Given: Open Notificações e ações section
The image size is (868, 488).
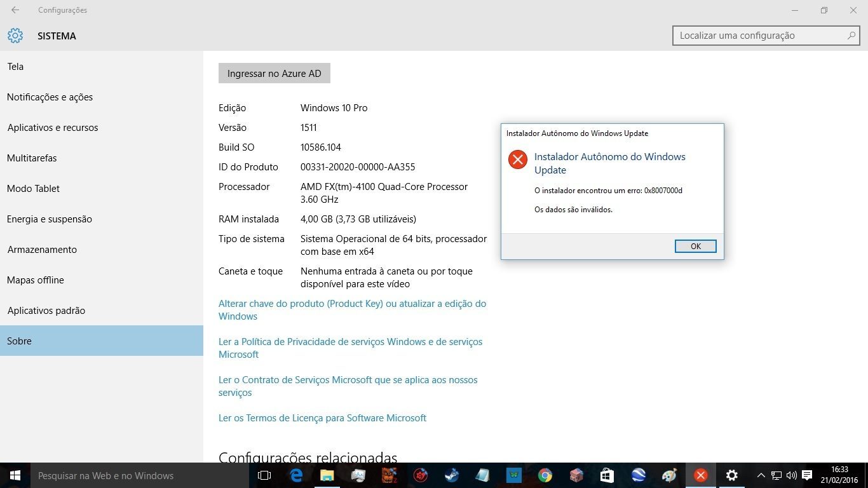Looking at the screenshot, I should pyautogui.click(x=102, y=97).
